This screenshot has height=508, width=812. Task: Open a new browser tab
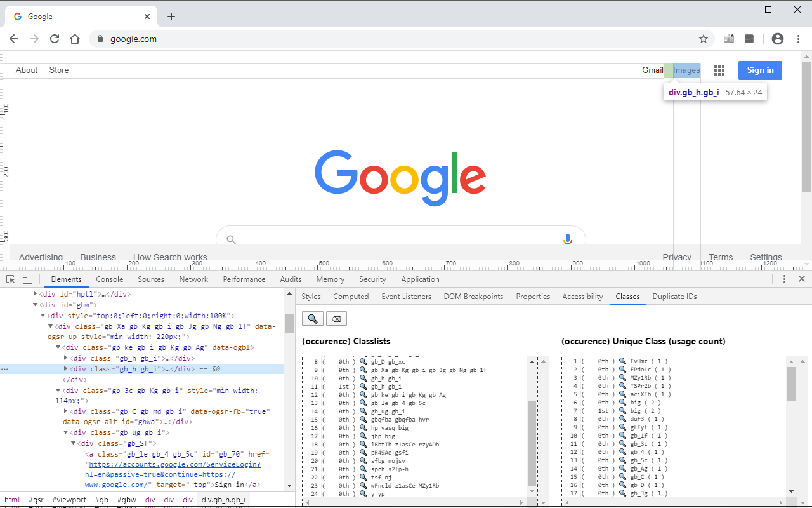click(x=171, y=17)
